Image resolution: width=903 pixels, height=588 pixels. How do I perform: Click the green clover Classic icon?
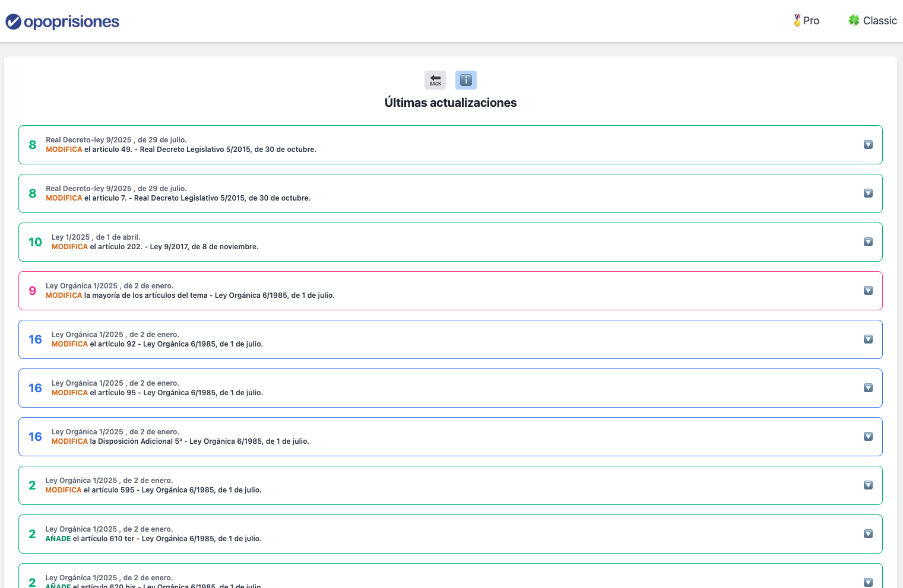tap(854, 21)
